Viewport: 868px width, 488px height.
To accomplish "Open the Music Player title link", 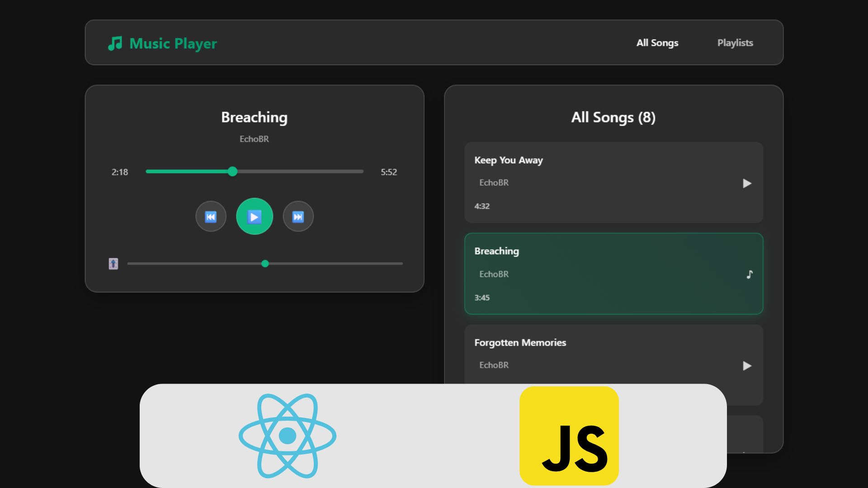I will pos(173,43).
